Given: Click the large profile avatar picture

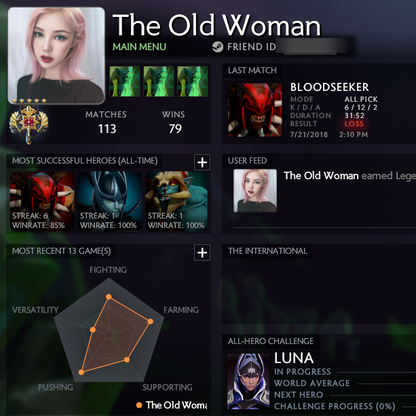Looking at the screenshot, I should (56, 55).
